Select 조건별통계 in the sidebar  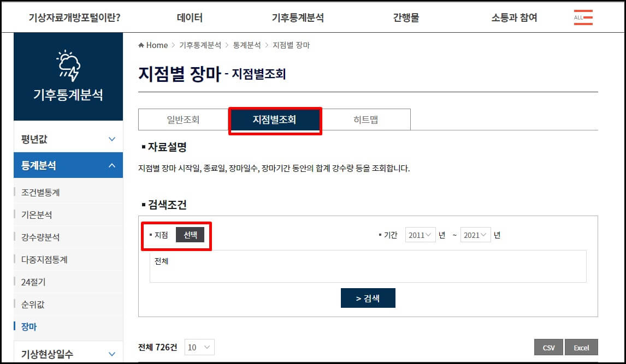click(x=41, y=192)
